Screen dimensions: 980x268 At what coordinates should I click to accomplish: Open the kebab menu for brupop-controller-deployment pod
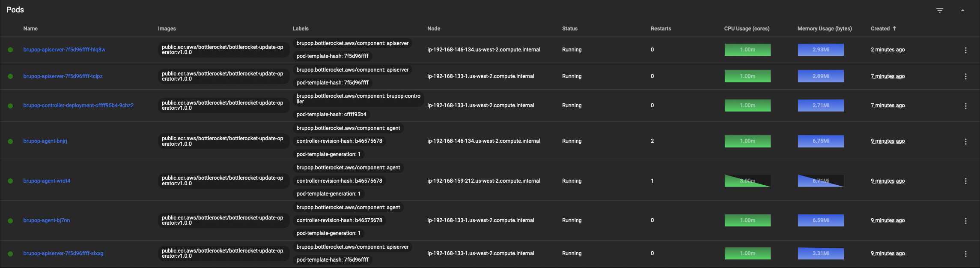tap(966, 105)
